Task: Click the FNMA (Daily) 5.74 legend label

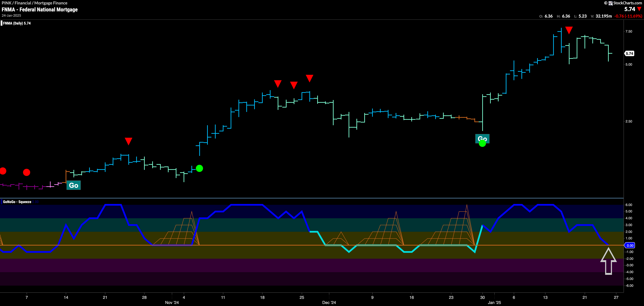Action: (x=17, y=23)
